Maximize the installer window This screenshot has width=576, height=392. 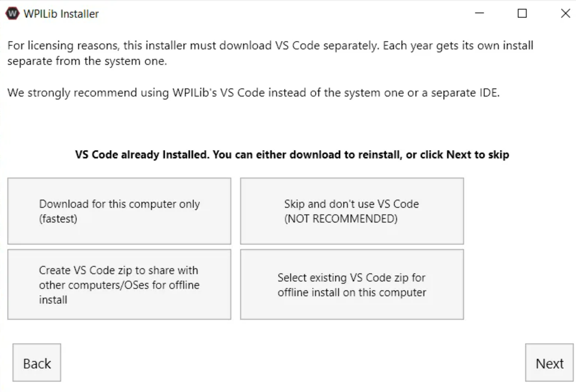(x=522, y=13)
